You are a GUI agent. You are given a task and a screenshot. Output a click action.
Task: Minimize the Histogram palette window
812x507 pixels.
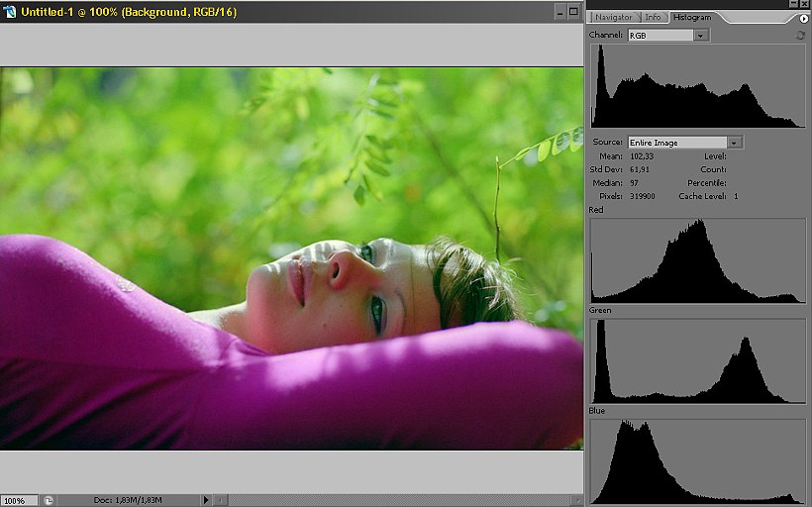791,4
